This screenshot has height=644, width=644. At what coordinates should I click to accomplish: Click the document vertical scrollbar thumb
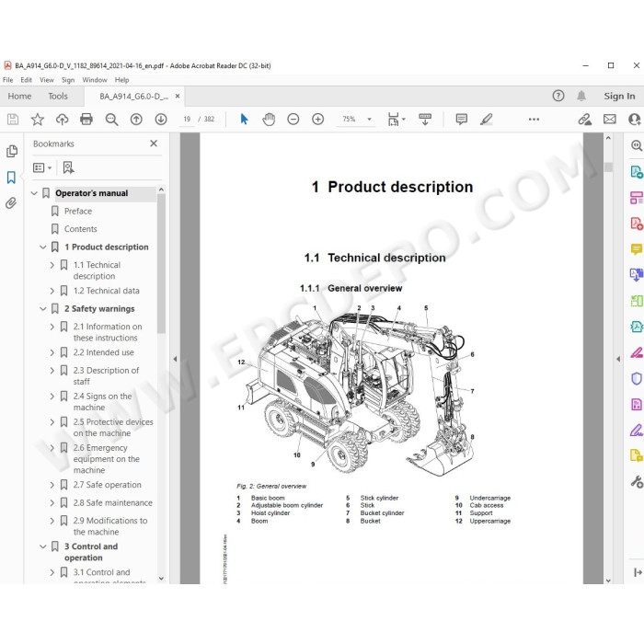point(609,167)
